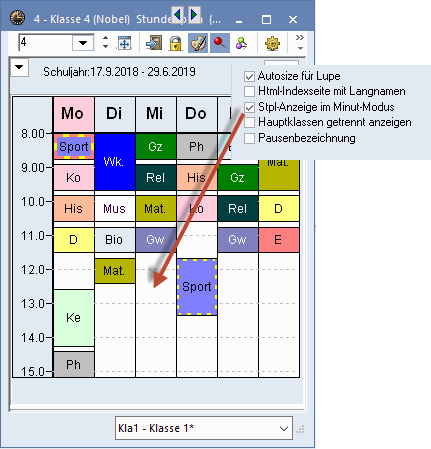
Task: Open settings with the gear icon
Action: coord(272,44)
